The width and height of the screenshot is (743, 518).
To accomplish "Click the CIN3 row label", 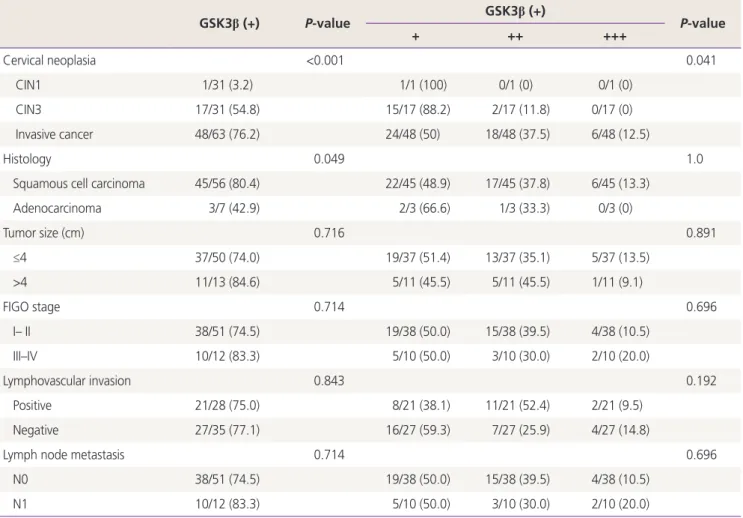I will (28, 110).
